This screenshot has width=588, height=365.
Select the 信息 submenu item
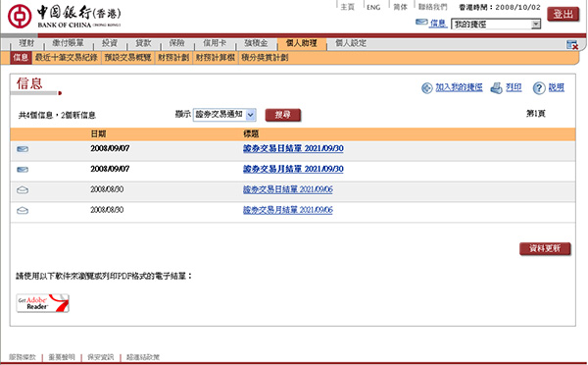pyautogui.click(x=21, y=58)
